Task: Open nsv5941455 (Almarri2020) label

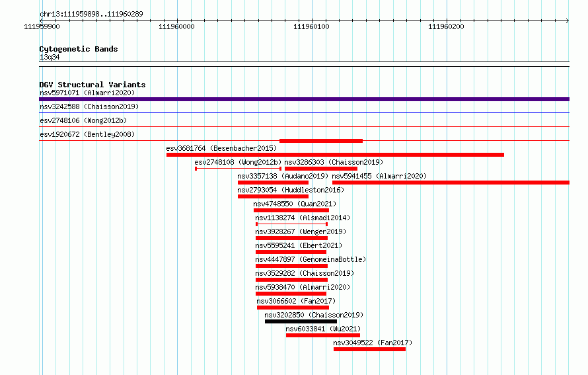Action: pos(379,176)
